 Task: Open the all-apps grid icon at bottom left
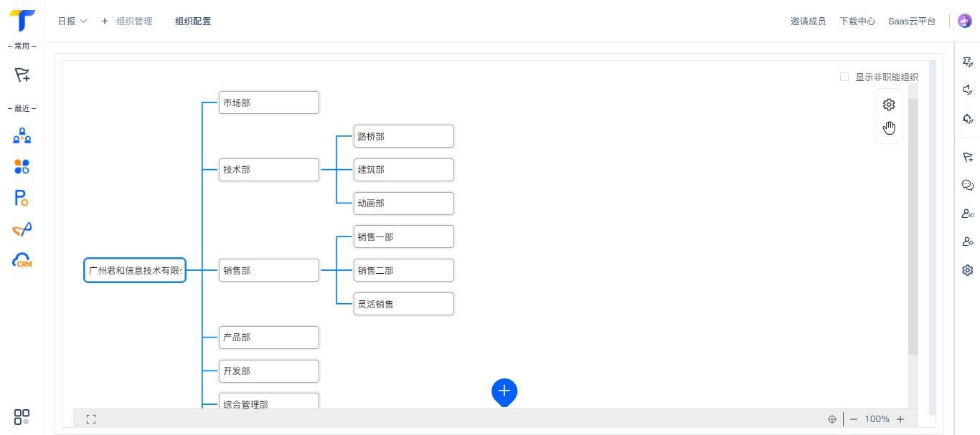pos(22,417)
